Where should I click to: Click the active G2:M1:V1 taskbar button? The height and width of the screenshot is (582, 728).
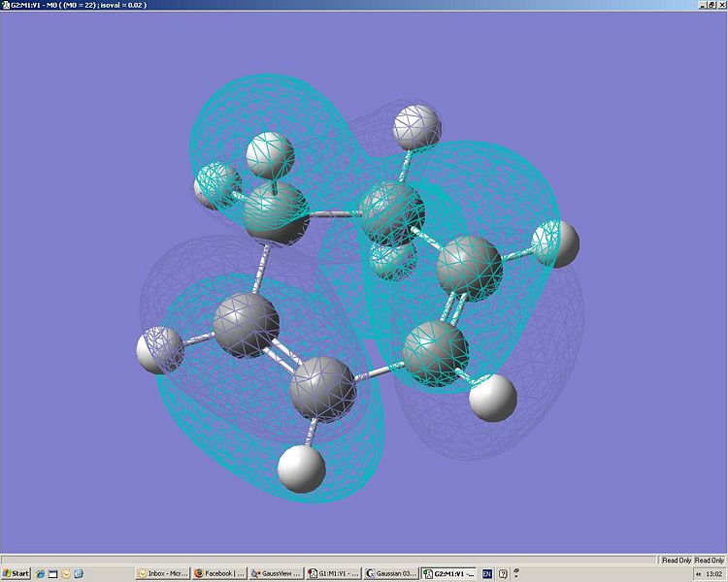[x=448, y=573]
